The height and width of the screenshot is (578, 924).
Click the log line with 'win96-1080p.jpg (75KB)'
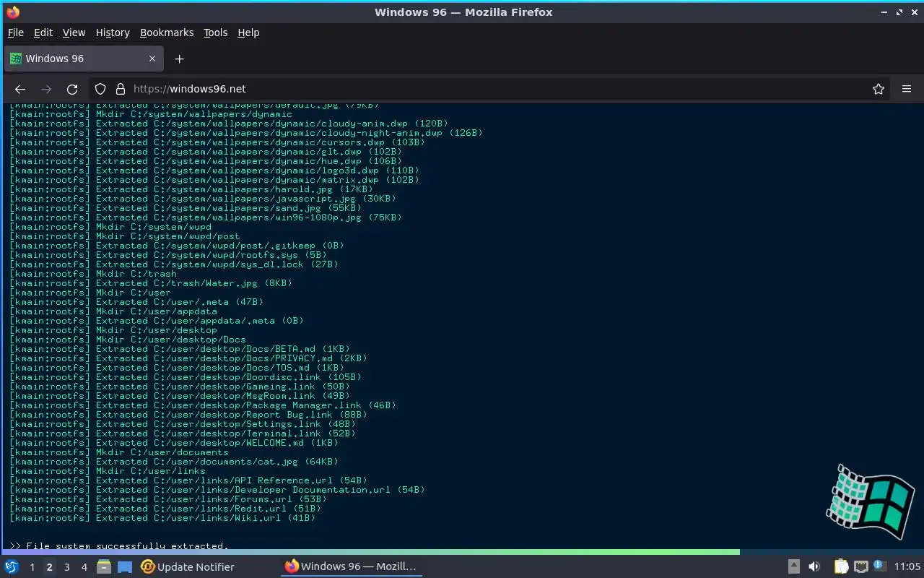pos(206,217)
